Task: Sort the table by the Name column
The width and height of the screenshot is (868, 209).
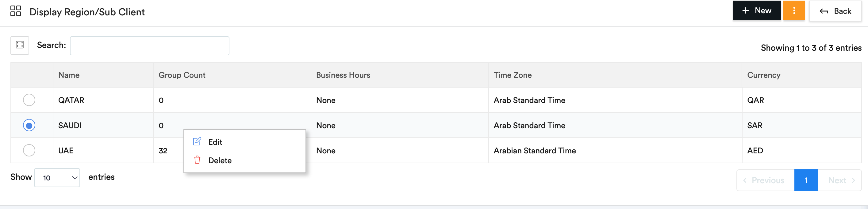Action: click(x=69, y=75)
